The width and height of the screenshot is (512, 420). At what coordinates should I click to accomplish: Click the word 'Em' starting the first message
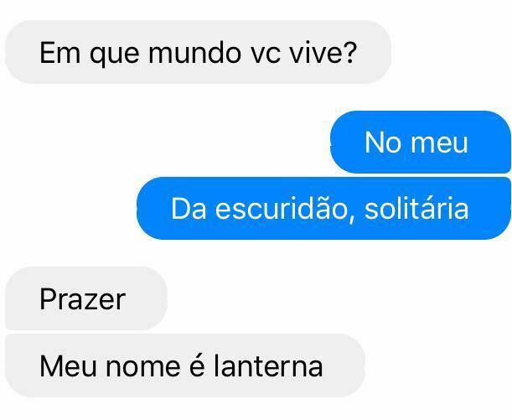[59, 52]
